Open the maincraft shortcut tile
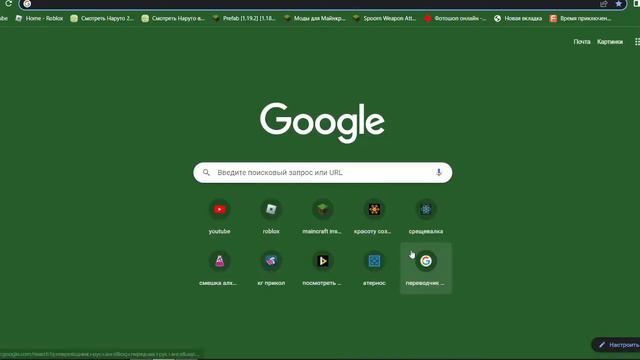This screenshot has height=360, width=640. [322, 217]
